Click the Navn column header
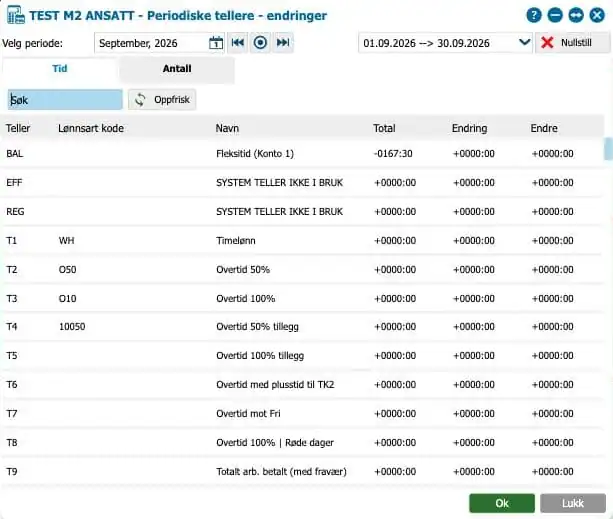Image resolution: width=613 pixels, height=519 pixels. (227, 128)
